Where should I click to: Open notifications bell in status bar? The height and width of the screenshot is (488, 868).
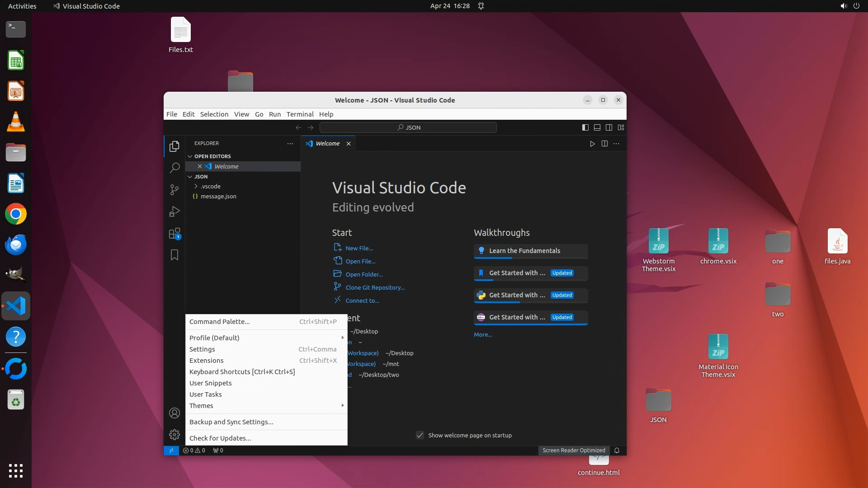click(617, 450)
